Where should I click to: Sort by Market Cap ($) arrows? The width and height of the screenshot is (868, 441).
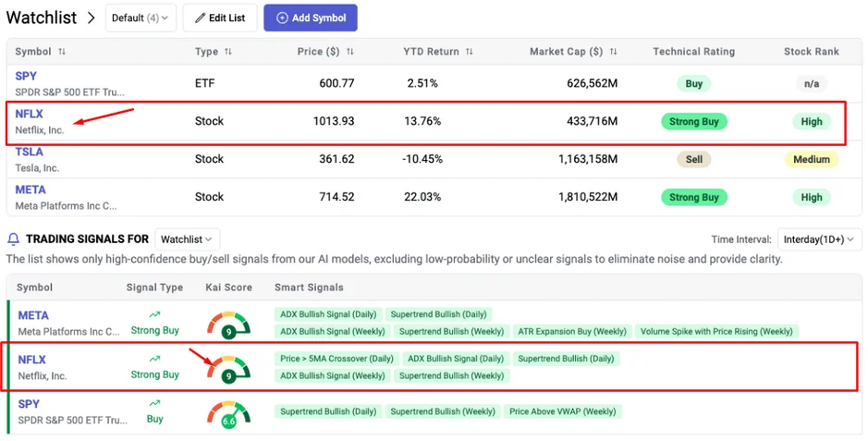pyautogui.click(x=614, y=52)
